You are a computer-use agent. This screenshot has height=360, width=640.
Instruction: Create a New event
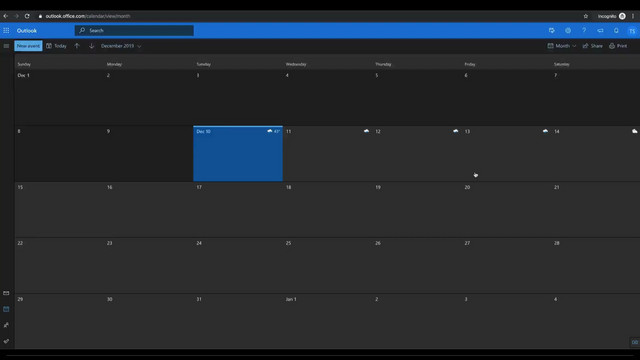[x=28, y=46]
